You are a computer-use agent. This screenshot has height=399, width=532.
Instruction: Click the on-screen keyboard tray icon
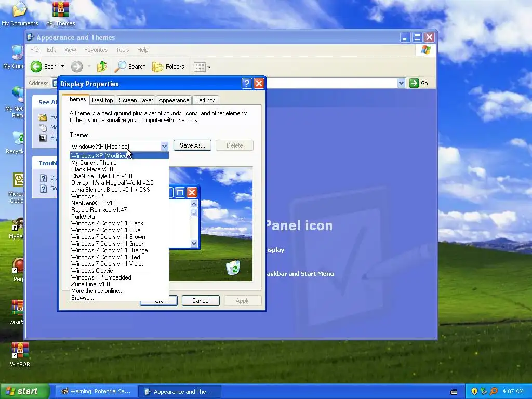(x=454, y=392)
